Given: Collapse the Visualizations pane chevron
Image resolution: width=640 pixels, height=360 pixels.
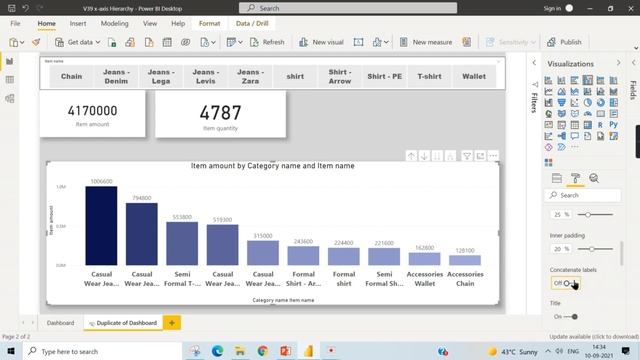Looking at the screenshot, I should point(618,63).
